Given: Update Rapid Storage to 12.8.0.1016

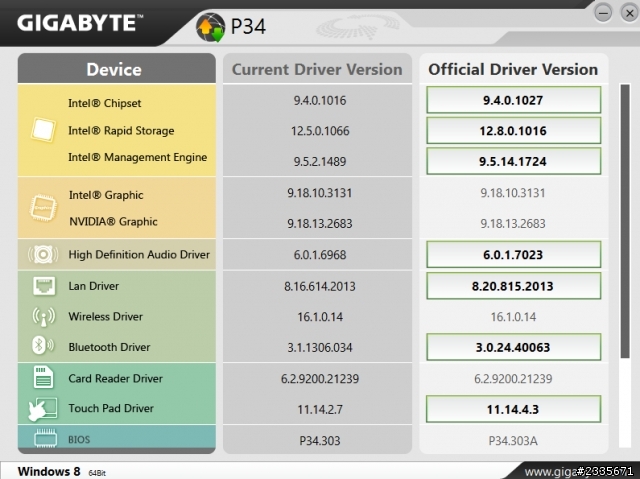Looking at the screenshot, I should point(513,131).
